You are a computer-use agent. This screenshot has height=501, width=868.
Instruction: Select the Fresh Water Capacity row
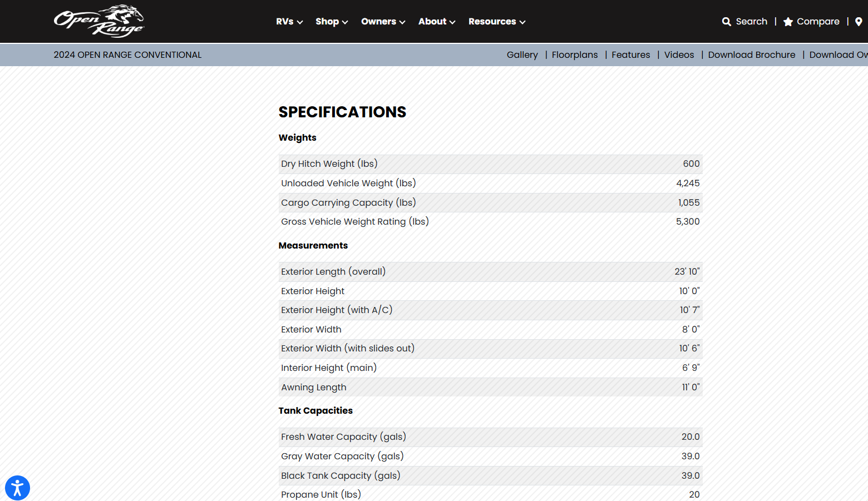(x=490, y=437)
